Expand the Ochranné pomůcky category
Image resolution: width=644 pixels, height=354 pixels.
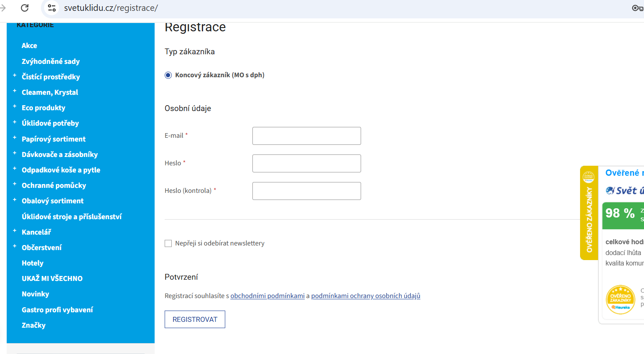point(15,184)
